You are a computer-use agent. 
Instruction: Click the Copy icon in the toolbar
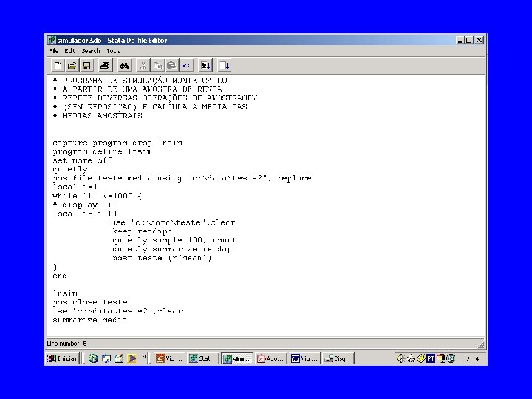[157, 66]
